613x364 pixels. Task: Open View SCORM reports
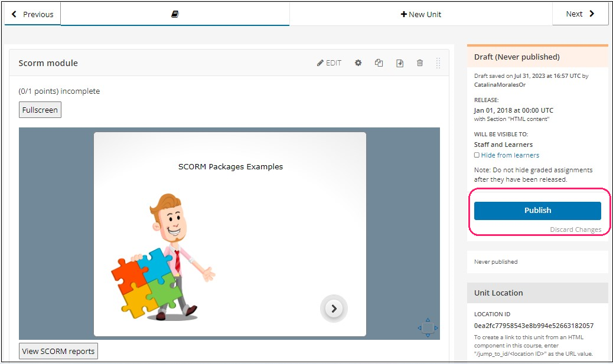[x=58, y=352]
